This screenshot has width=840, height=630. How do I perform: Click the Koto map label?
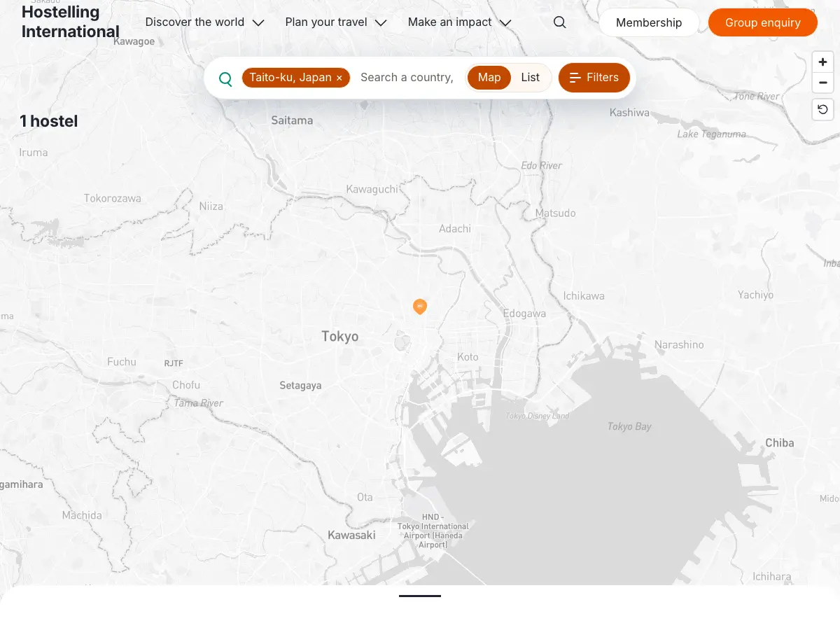pyautogui.click(x=468, y=357)
